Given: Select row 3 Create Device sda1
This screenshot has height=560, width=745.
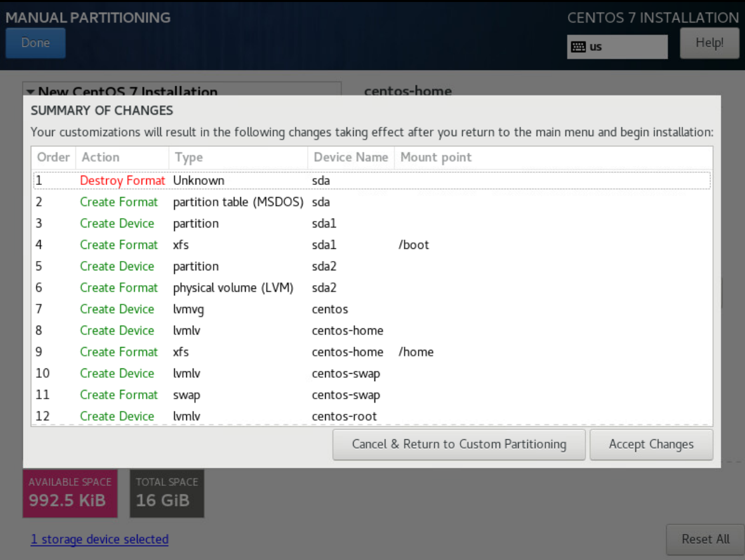Looking at the screenshot, I should click(372, 223).
